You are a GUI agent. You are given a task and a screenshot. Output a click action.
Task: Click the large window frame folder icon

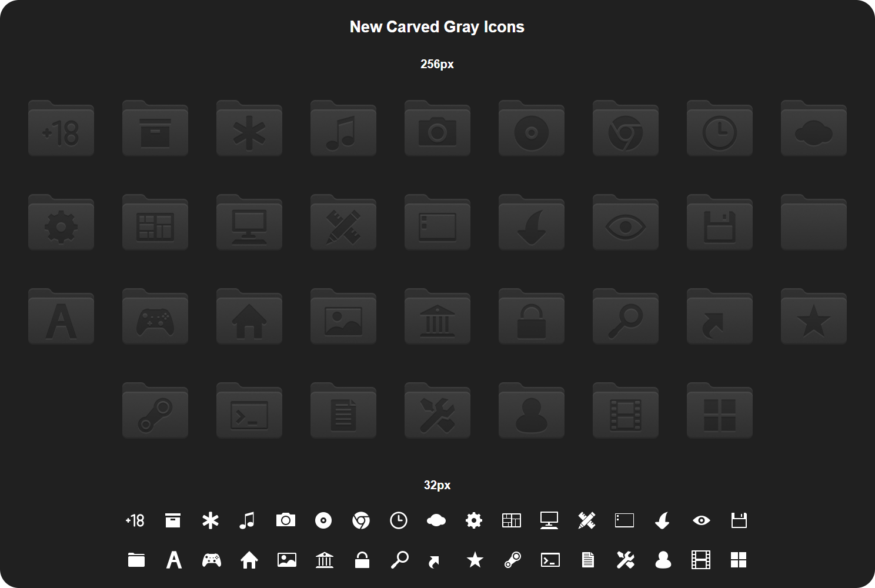[437, 222]
